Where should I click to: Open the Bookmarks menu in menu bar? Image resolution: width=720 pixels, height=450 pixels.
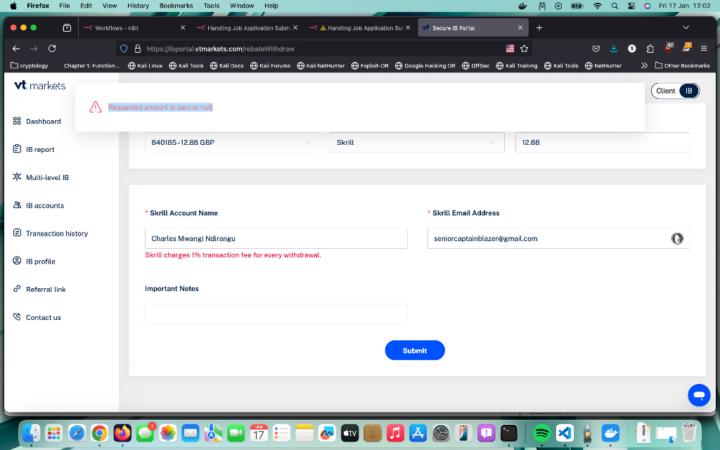point(176,6)
